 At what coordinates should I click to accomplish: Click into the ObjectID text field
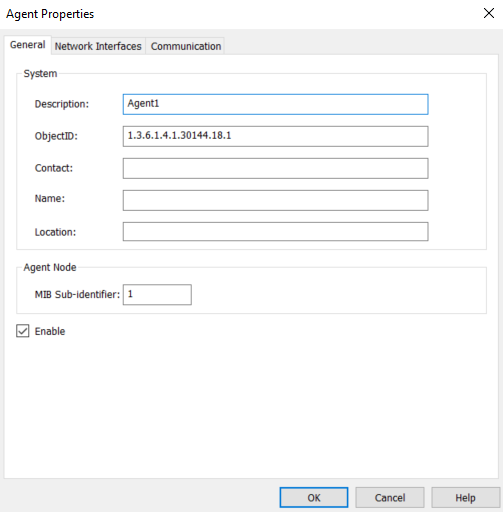click(275, 136)
